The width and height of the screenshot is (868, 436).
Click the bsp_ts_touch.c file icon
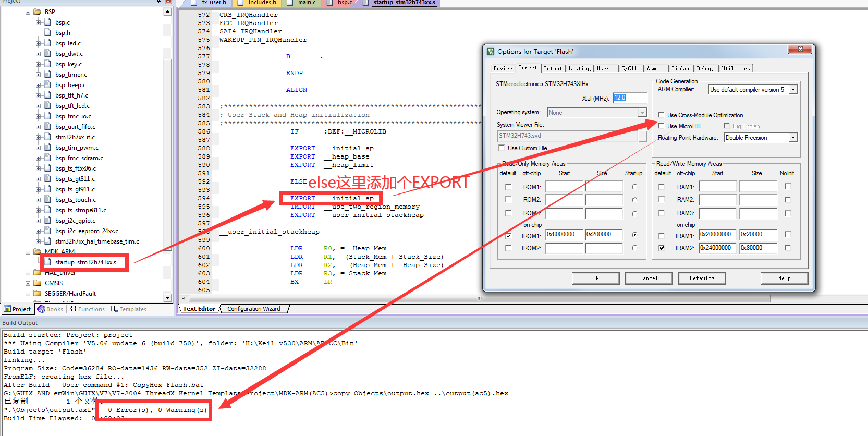pos(47,200)
